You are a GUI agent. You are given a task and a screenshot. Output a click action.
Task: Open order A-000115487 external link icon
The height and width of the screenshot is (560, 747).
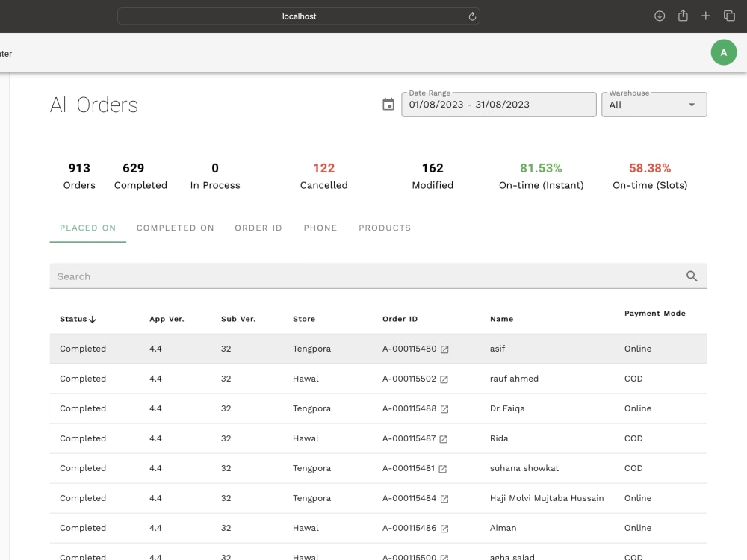click(x=444, y=439)
